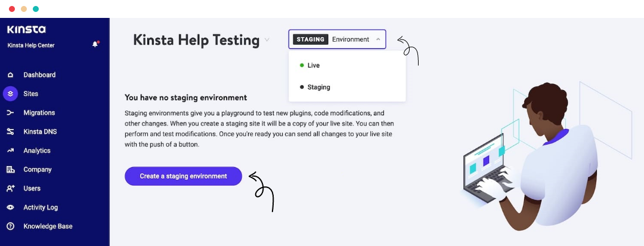Click the Kinsta logo

(26, 29)
